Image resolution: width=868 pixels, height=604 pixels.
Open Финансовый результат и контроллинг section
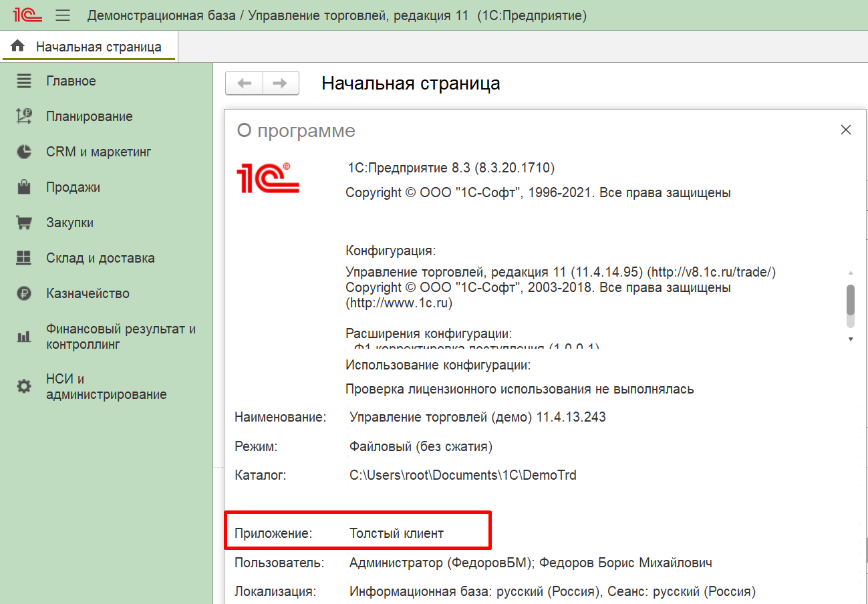click(x=121, y=337)
